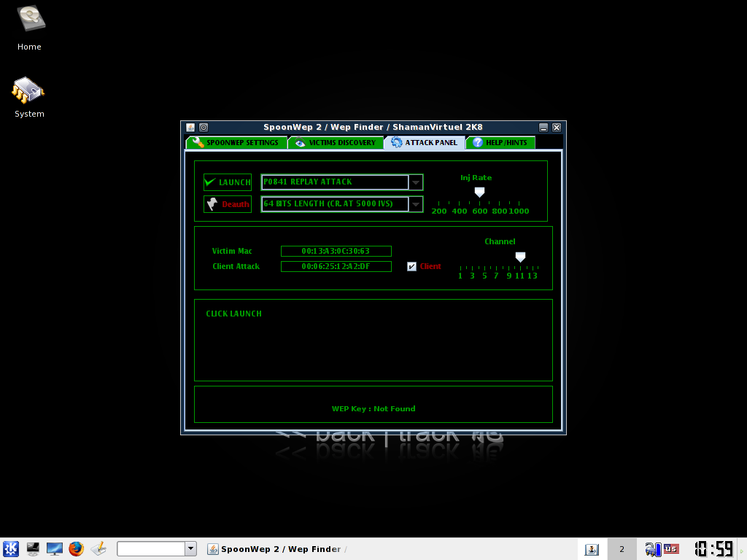Screen dimensions: 747x560
Task: Expand the 64 BITS LENGTH dropdown
Action: [x=416, y=204]
